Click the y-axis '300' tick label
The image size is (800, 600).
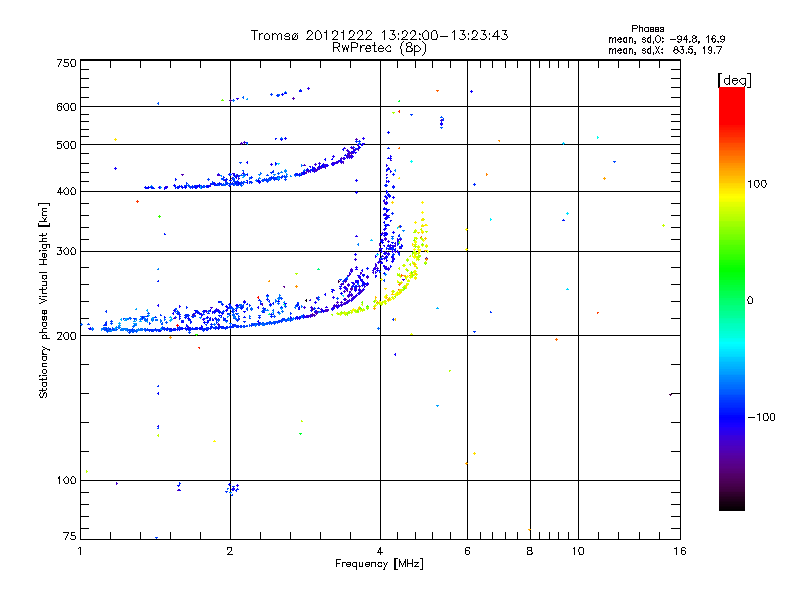click(66, 252)
